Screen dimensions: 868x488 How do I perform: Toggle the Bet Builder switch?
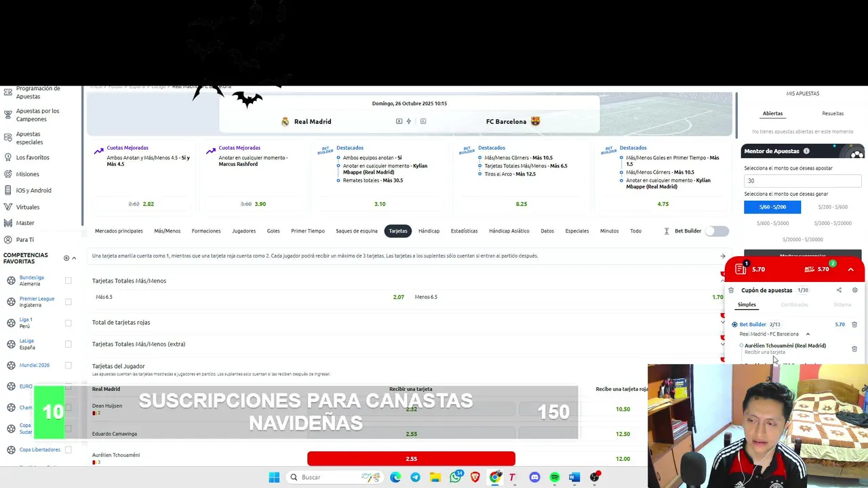click(x=717, y=231)
